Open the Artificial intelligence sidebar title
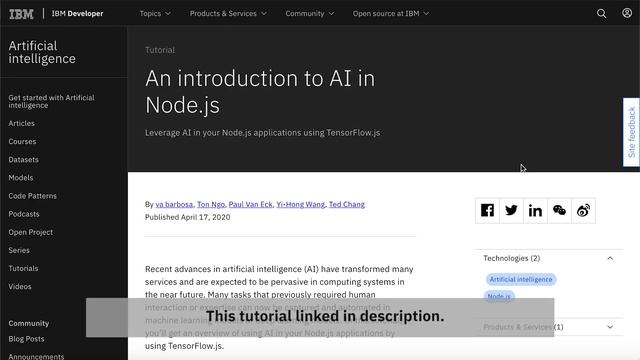 click(42, 52)
